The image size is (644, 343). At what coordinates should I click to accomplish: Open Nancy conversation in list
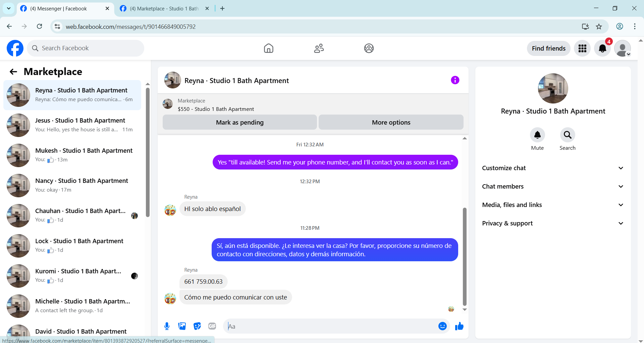pyautogui.click(x=72, y=185)
